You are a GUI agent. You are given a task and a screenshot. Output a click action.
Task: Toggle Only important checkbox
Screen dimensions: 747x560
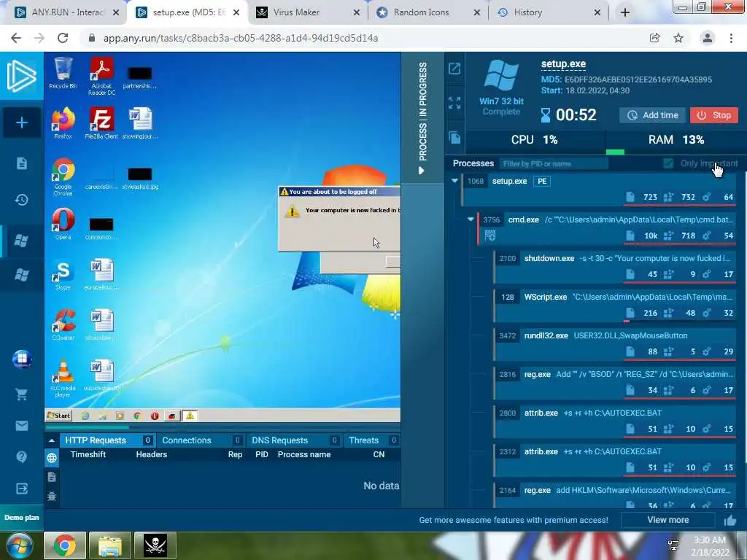pyautogui.click(x=668, y=163)
